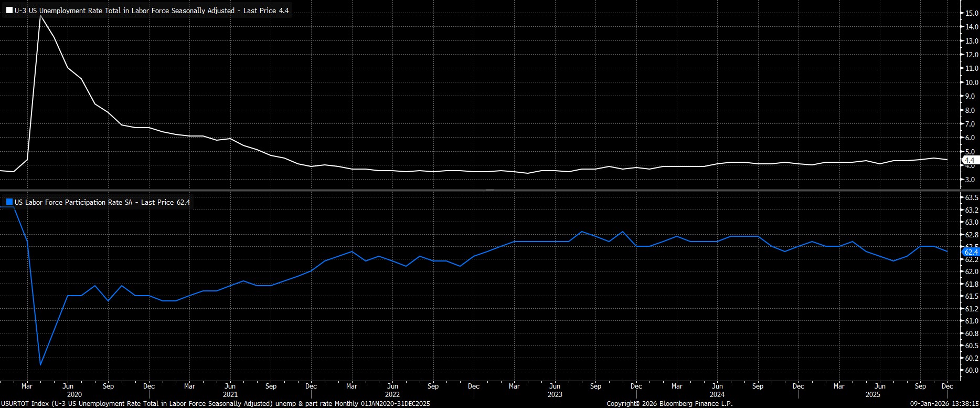Click the blue 62.4 last price tag

point(971,252)
